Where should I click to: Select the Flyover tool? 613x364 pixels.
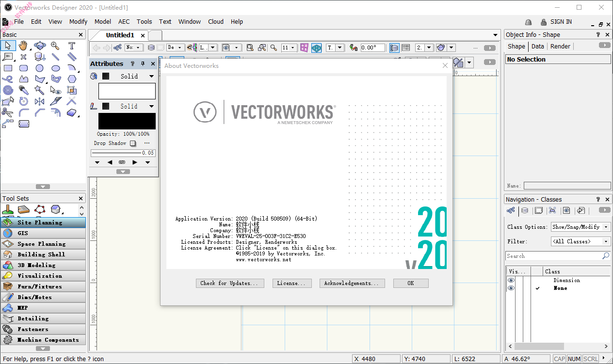[40, 46]
